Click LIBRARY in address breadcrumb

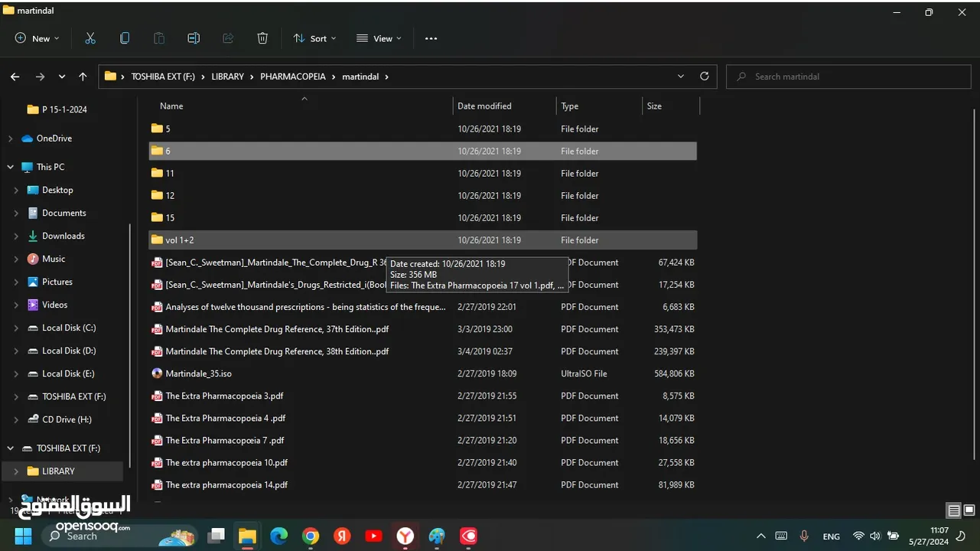[x=228, y=77]
